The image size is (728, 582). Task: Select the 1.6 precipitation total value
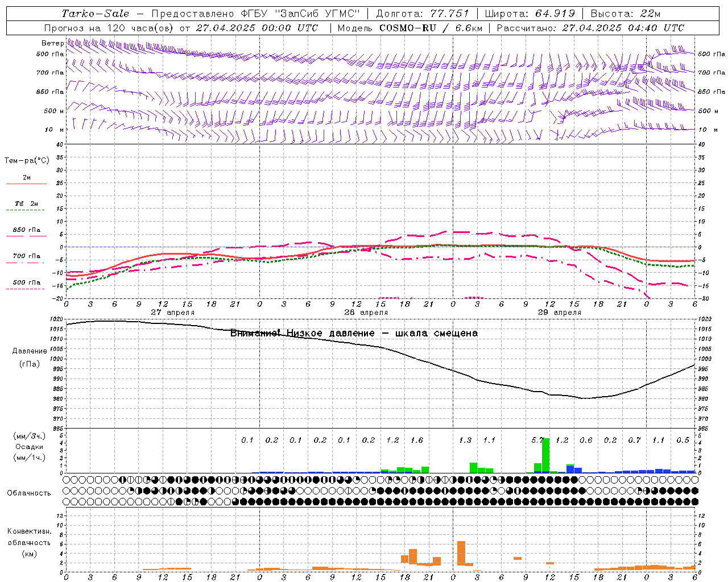click(417, 440)
